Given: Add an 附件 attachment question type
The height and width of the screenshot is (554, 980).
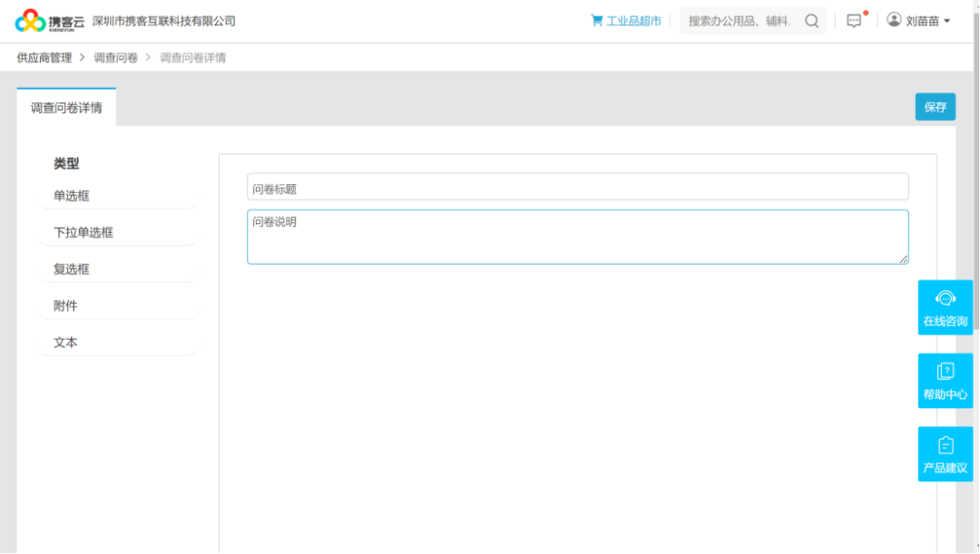Looking at the screenshot, I should [118, 306].
